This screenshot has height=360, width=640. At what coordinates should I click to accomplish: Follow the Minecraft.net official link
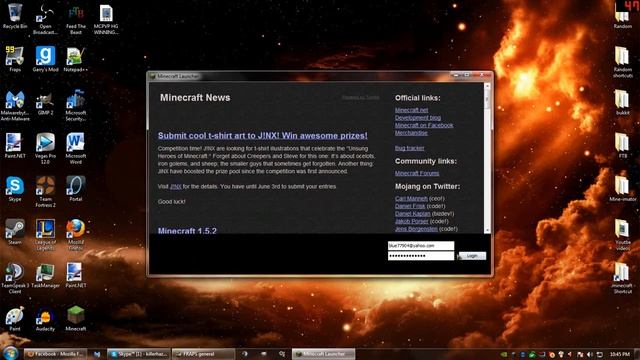click(x=411, y=110)
